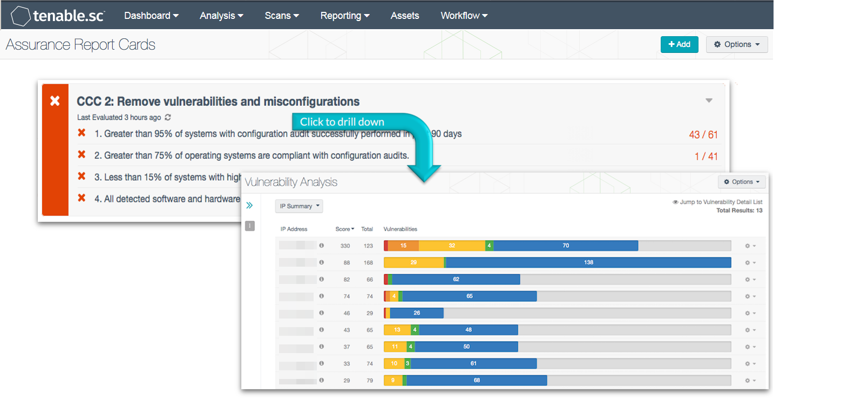
Task: Click info icon on the score 88 row
Action: pyautogui.click(x=321, y=262)
